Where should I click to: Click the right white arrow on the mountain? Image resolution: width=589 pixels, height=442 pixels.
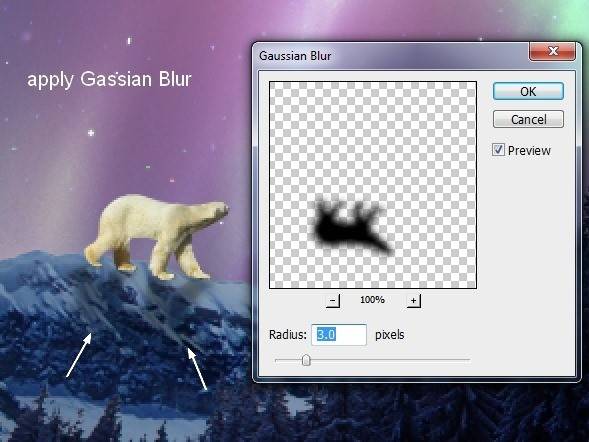pyautogui.click(x=198, y=369)
